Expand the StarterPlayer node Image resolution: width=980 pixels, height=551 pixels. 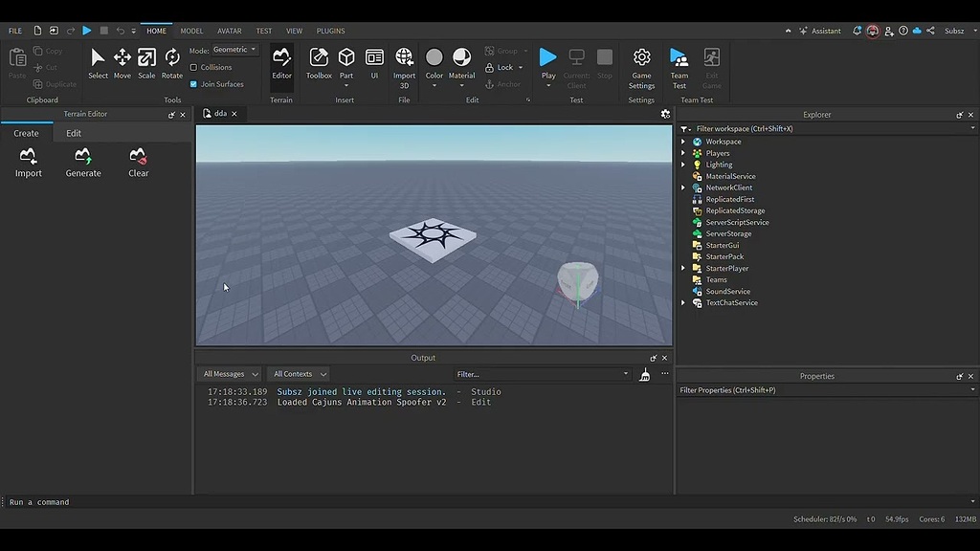(x=683, y=268)
